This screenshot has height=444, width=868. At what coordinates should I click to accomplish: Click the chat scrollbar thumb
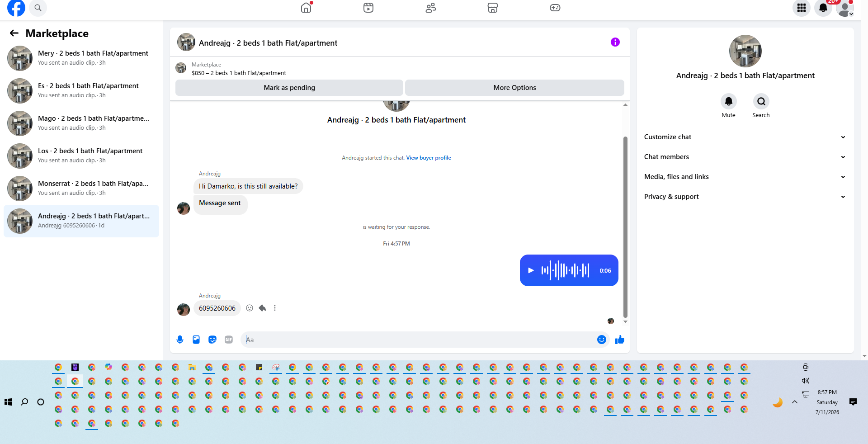click(x=625, y=226)
